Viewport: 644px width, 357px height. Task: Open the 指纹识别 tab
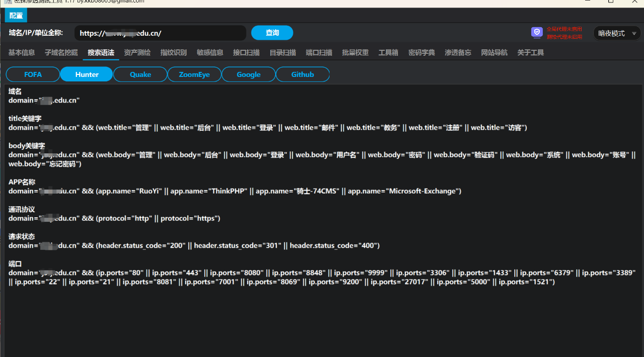pyautogui.click(x=174, y=53)
